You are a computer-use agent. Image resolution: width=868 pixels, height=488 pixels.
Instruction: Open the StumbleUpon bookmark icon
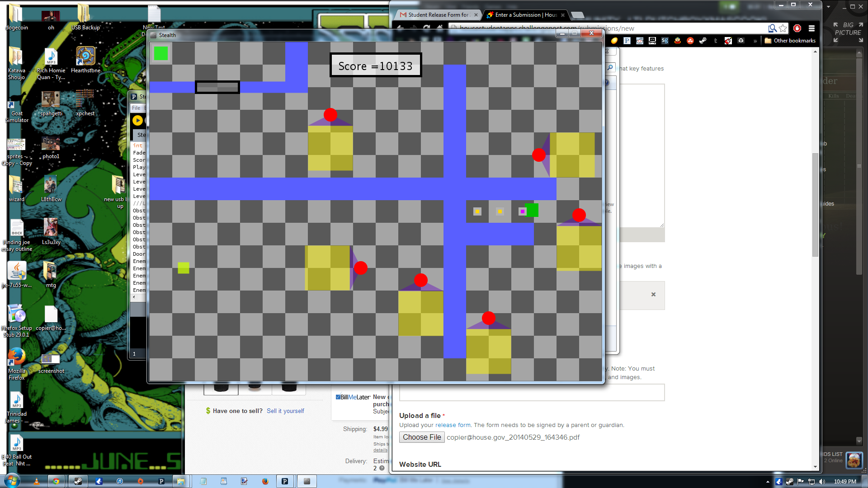pyautogui.click(x=690, y=41)
